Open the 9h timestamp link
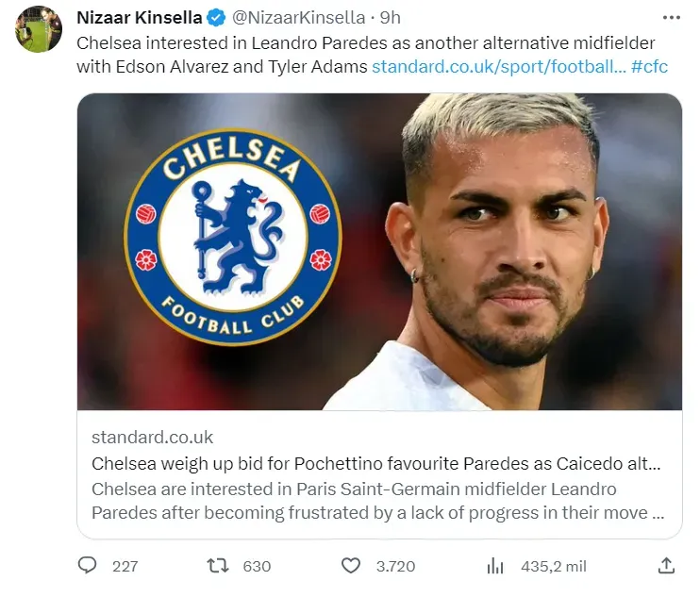The width and height of the screenshot is (700, 597). pos(391,18)
